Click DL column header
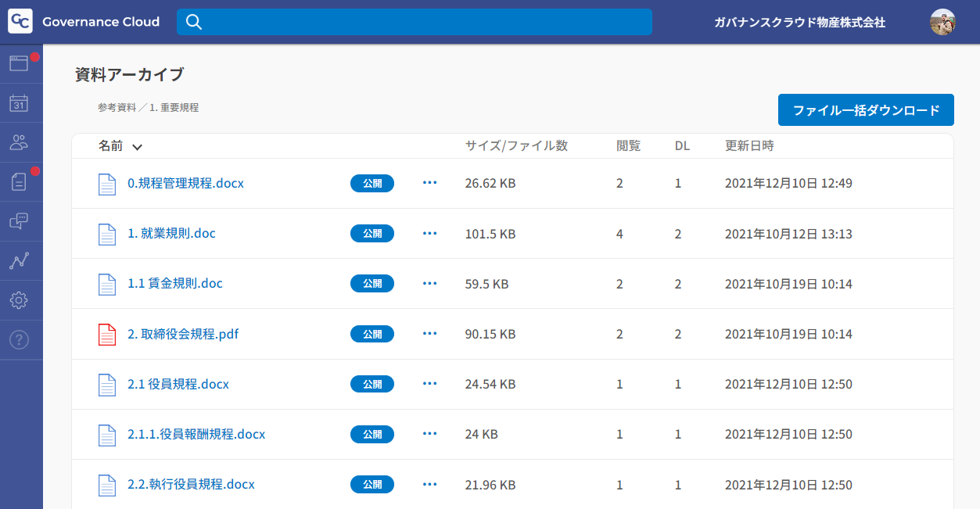This screenshot has height=509, width=980. (x=682, y=145)
